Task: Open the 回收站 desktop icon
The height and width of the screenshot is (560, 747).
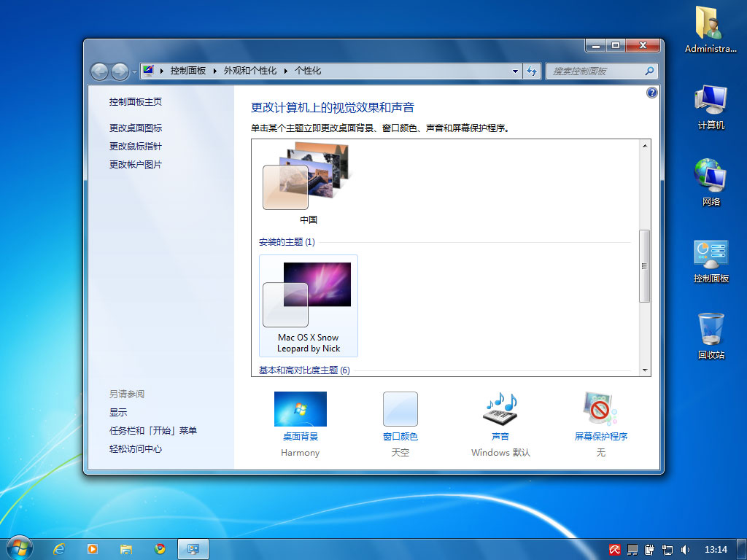Action: pyautogui.click(x=711, y=336)
